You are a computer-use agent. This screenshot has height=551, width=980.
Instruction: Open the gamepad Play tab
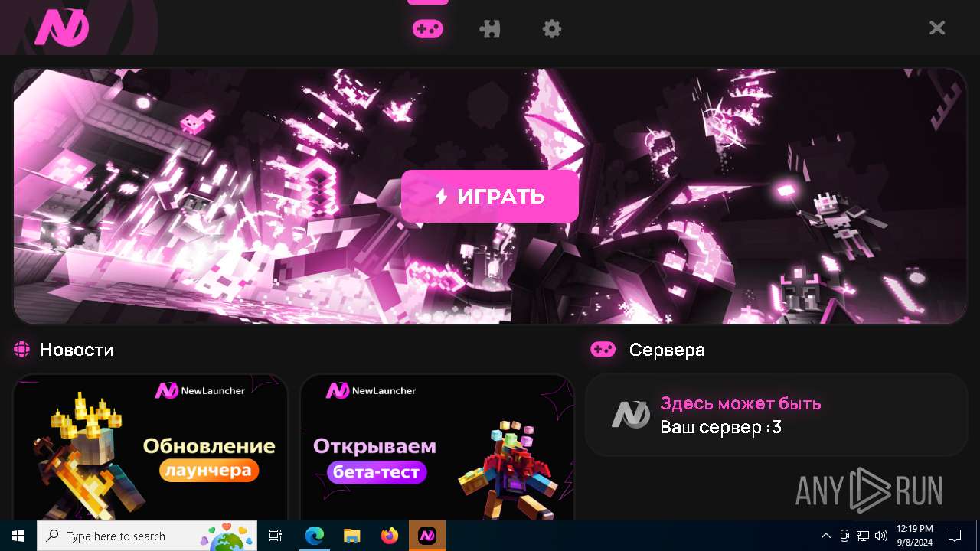pyautogui.click(x=427, y=29)
